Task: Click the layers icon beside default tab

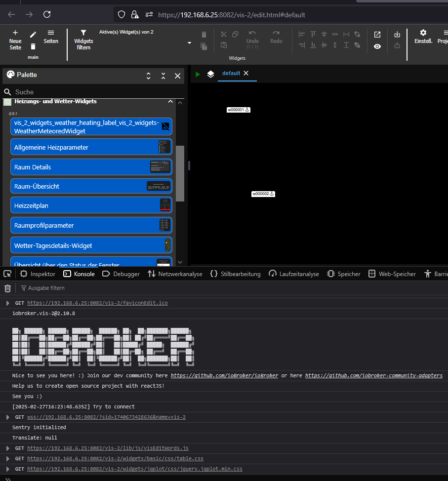Action: [210, 74]
